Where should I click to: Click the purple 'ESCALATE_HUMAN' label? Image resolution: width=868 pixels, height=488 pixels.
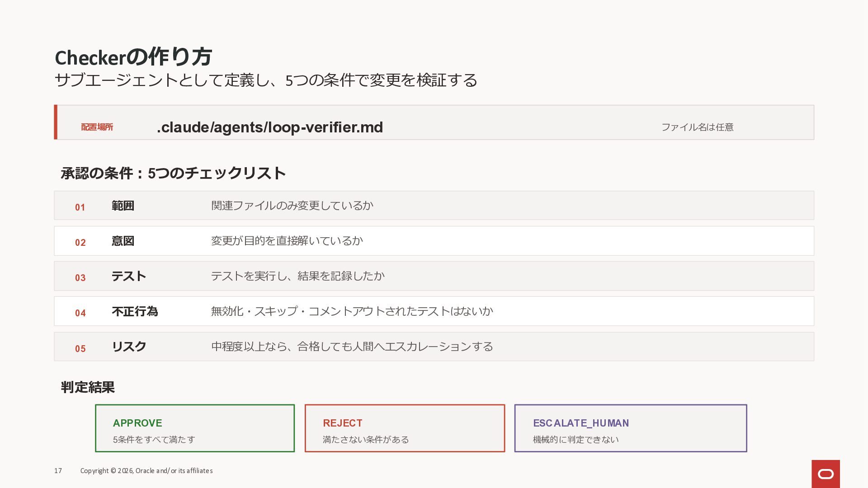point(581,423)
